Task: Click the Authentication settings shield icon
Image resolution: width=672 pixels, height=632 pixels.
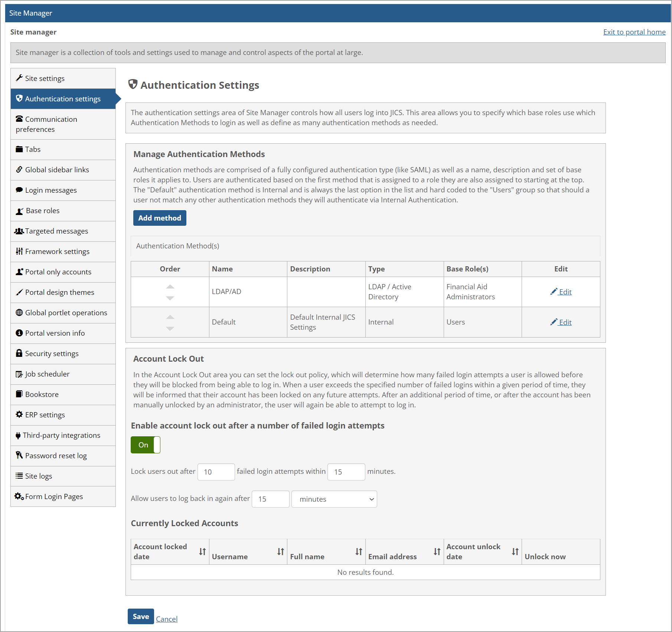Action: coord(19,99)
